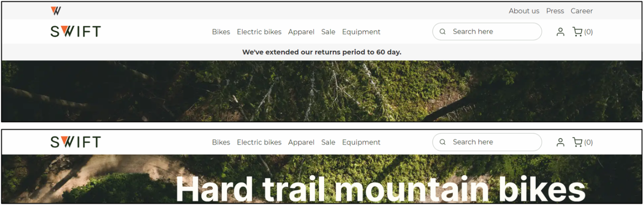644x205 pixels.
Task: Click the SWIFT logo above the Hard trail heading
Action: (75, 142)
